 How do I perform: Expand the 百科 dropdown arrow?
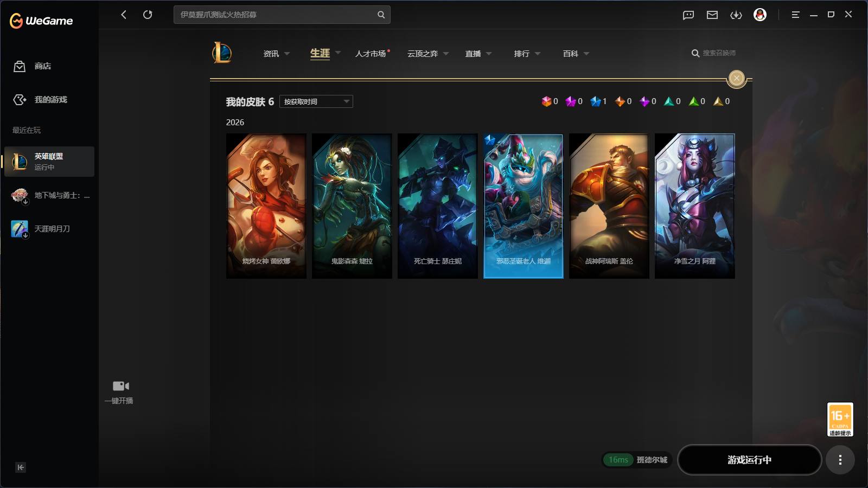(x=586, y=54)
